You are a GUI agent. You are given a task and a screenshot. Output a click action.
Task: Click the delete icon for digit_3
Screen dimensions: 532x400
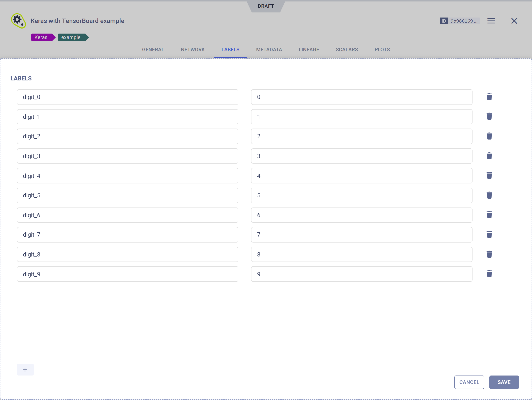click(489, 156)
